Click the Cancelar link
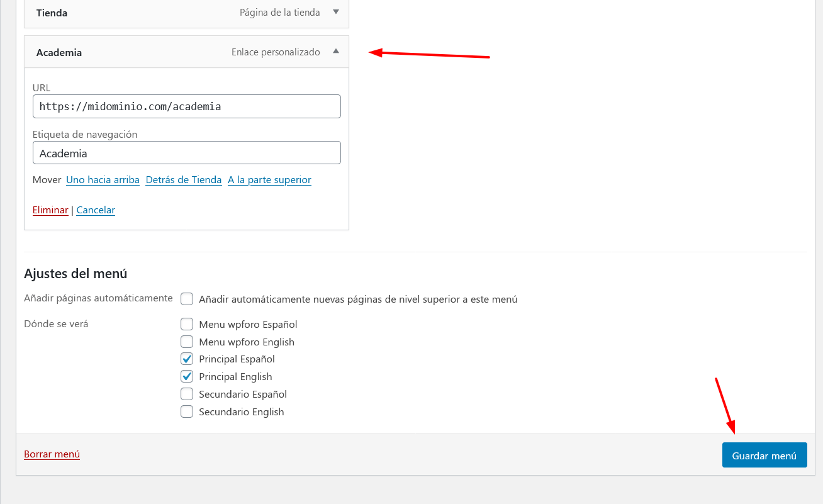 click(x=96, y=210)
